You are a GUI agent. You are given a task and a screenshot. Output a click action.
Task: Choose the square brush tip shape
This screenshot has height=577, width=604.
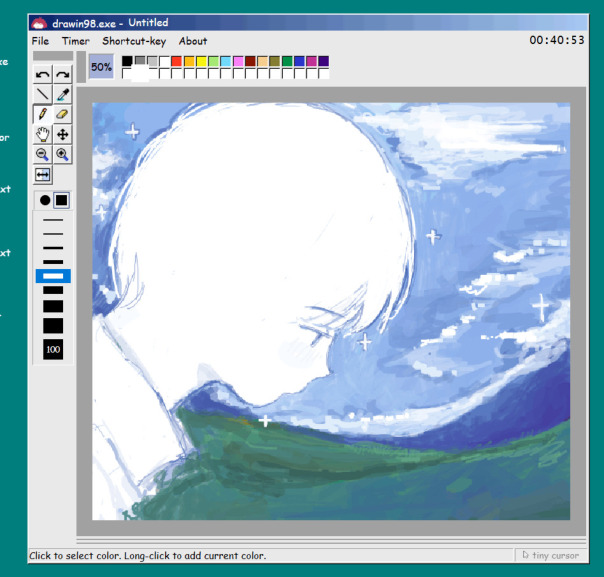(x=62, y=200)
